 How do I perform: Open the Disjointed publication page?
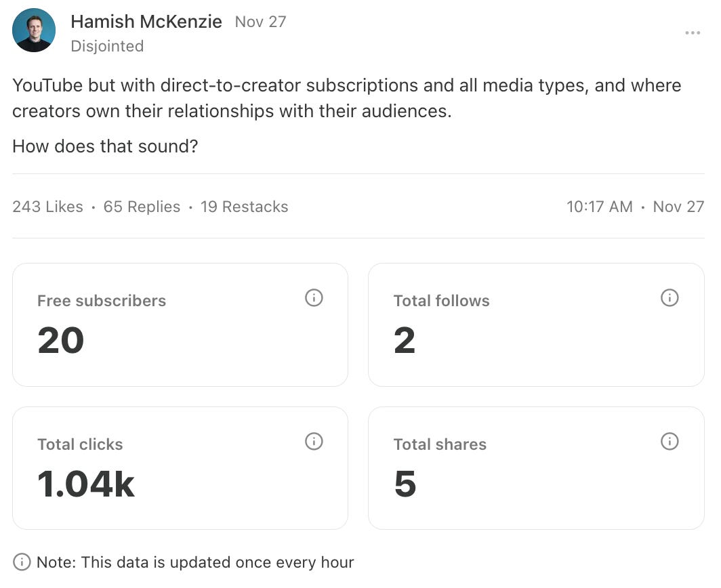pos(107,46)
